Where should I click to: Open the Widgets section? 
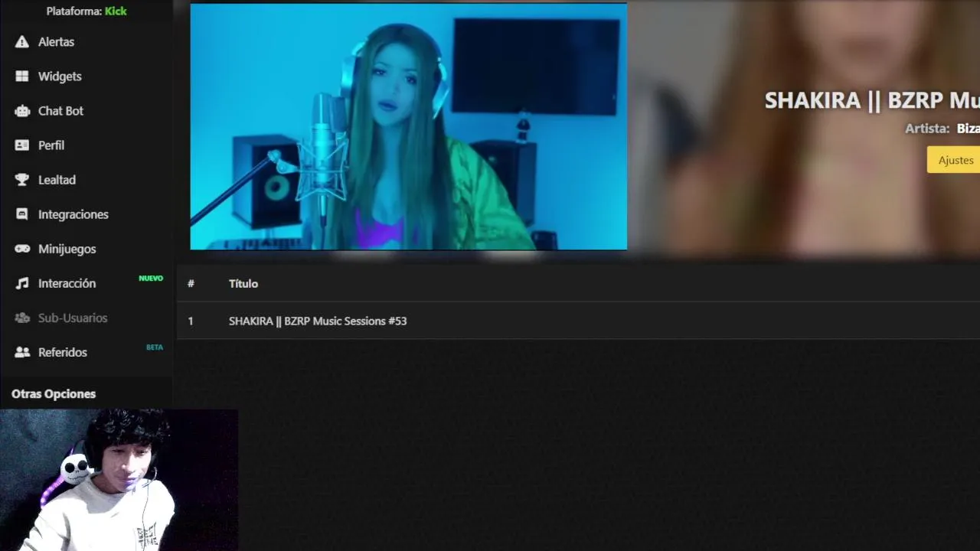(x=60, y=77)
